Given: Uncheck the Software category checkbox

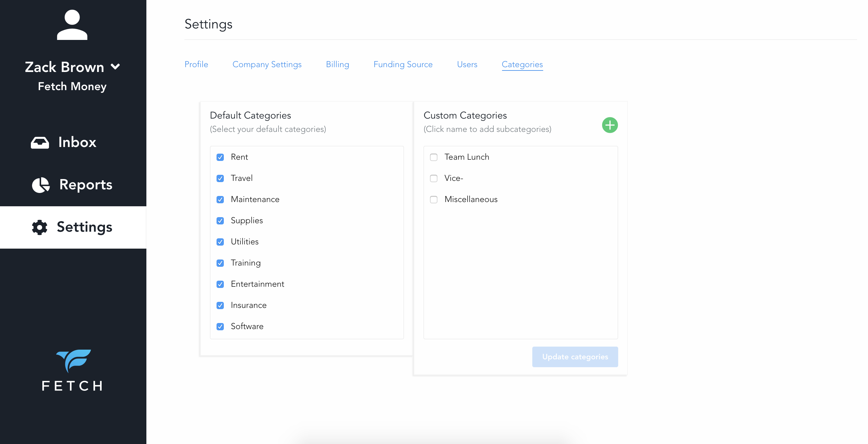Looking at the screenshot, I should pos(220,327).
